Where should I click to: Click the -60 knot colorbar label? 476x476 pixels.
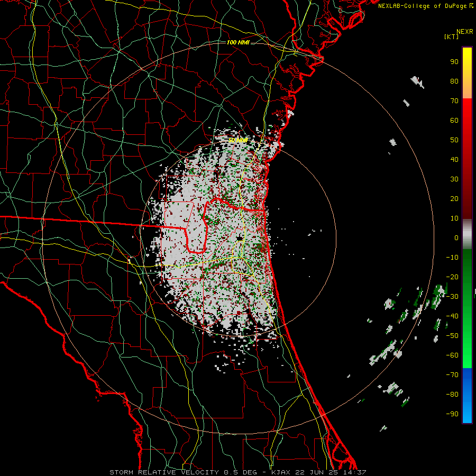pyautogui.click(x=452, y=355)
